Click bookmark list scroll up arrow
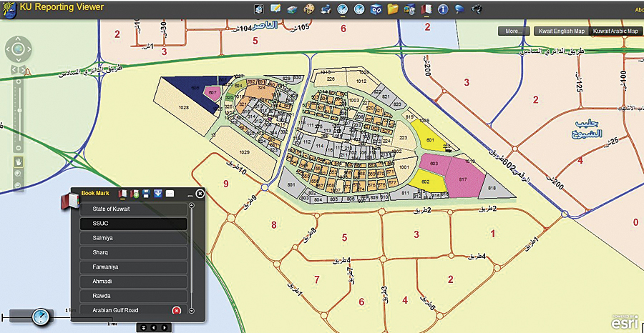The height and width of the screenshot is (333, 644). (191, 206)
